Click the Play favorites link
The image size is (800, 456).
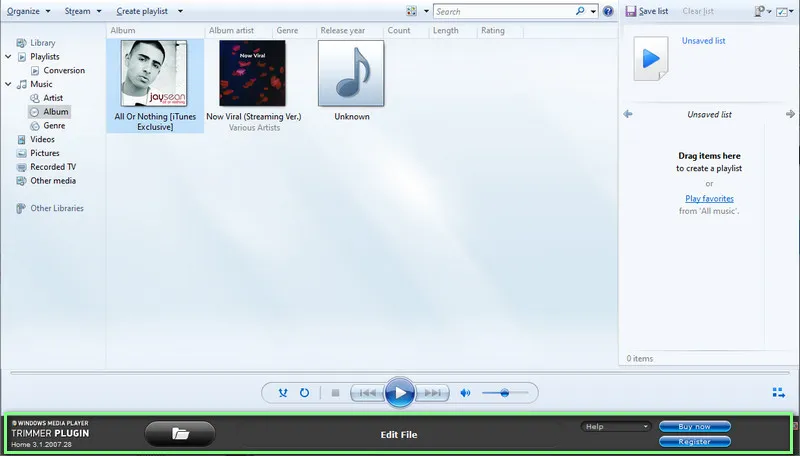tap(709, 199)
